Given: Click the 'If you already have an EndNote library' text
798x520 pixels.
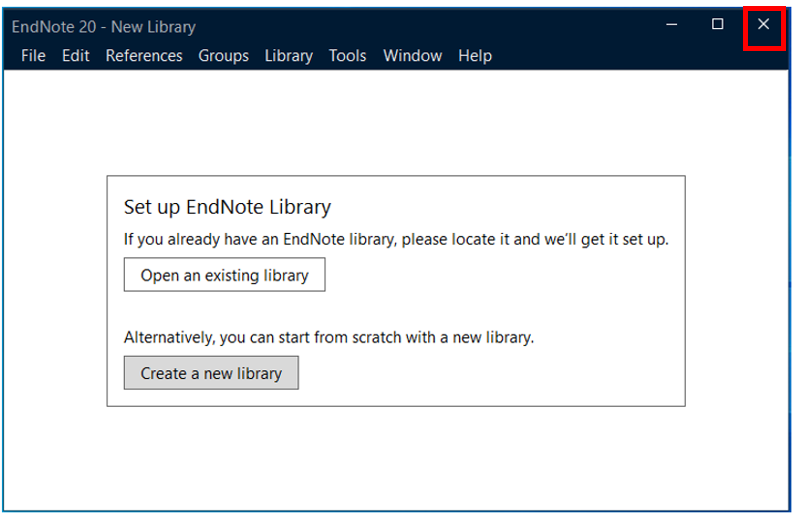Looking at the screenshot, I should (396, 239).
